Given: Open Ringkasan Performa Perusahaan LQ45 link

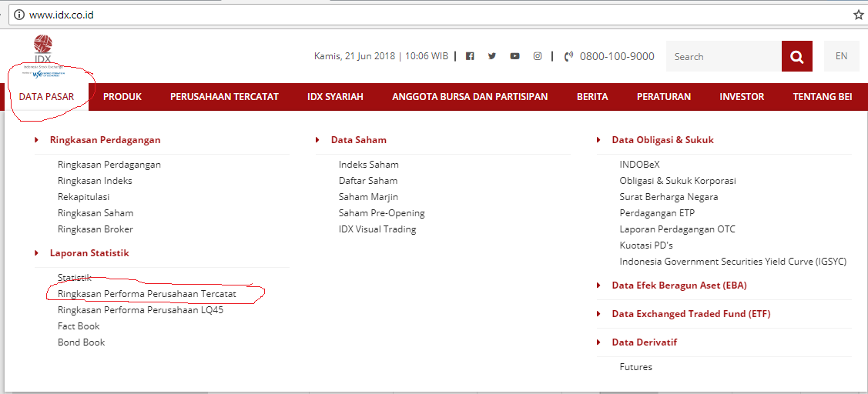Looking at the screenshot, I should 141,310.
